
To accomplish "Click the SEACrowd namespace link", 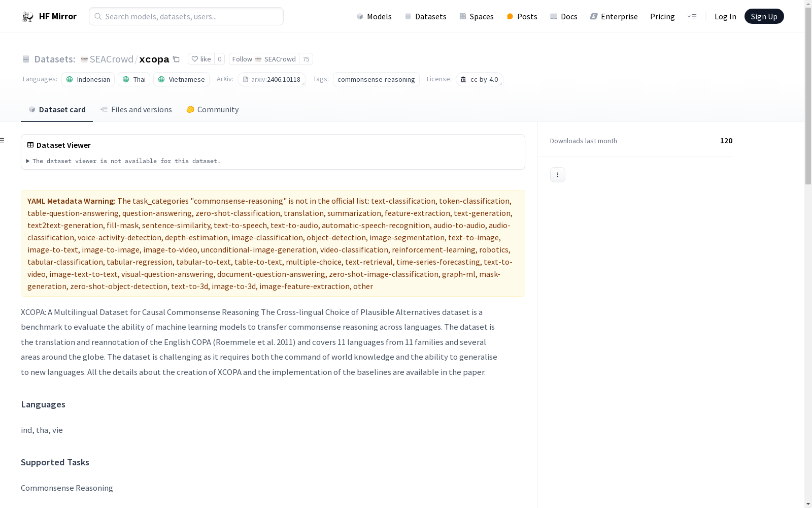I will [111, 59].
